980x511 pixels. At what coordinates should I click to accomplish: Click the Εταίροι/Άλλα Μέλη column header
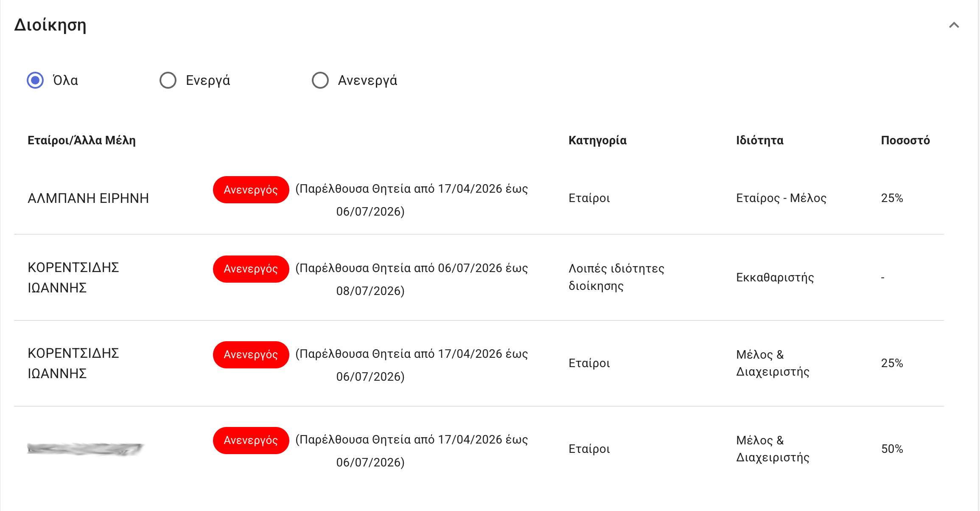point(81,140)
